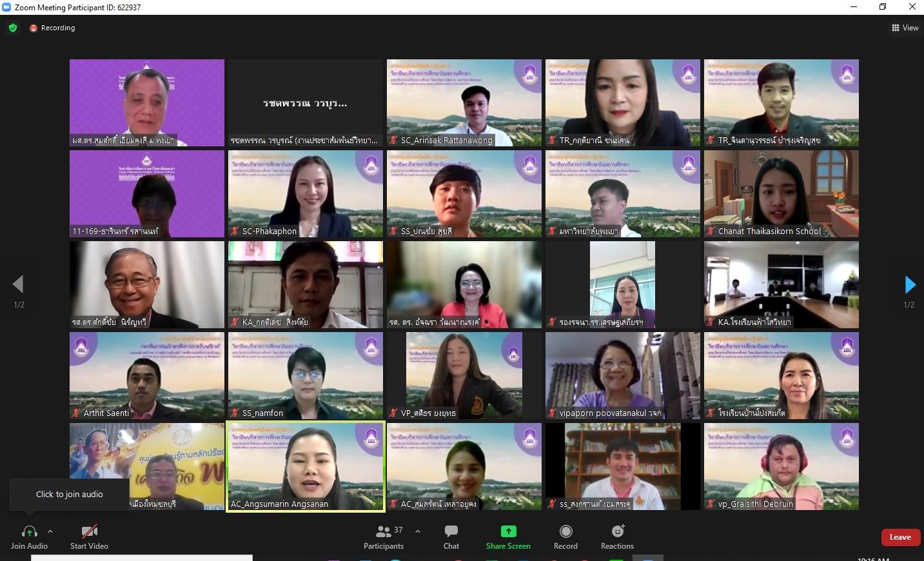Expand the caret next to Participants

point(418,531)
